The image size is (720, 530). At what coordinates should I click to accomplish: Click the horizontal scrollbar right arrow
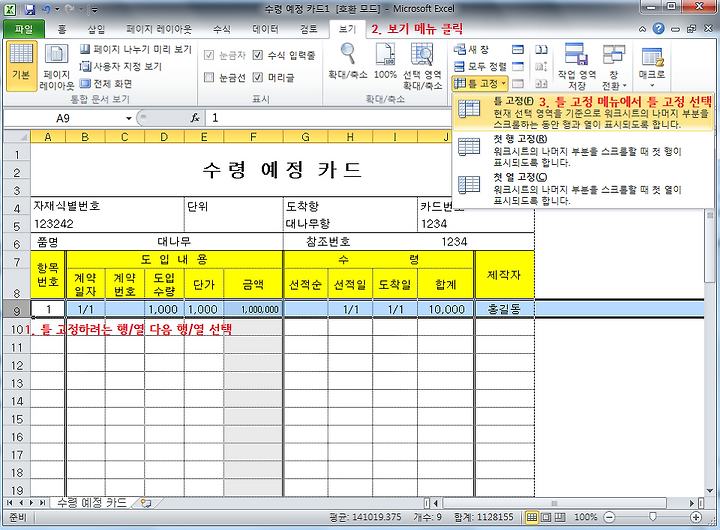pos(692,503)
